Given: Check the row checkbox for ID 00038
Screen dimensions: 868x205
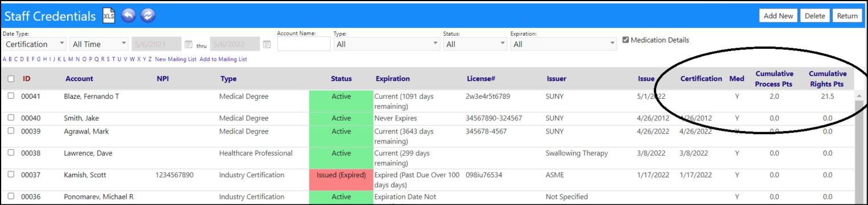Looking at the screenshot, I should 11,153.
